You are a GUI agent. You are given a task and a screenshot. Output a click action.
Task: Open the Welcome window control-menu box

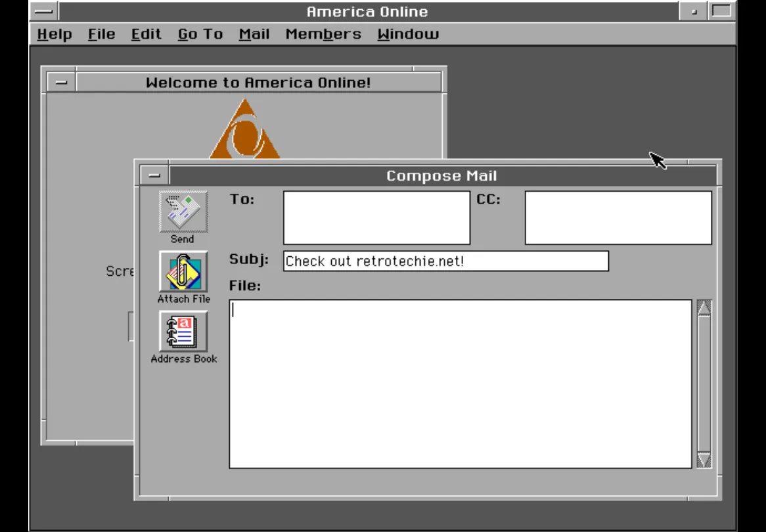tap(61, 83)
